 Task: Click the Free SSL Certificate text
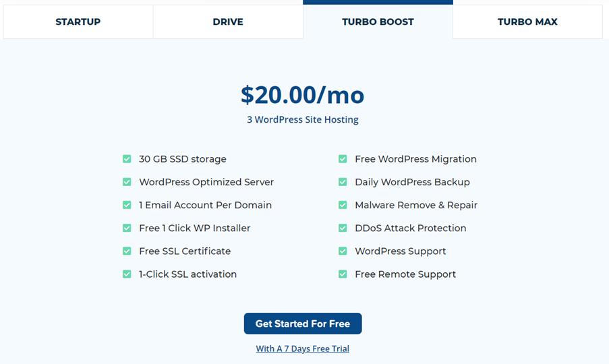pyautogui.click(x=185, y=251)
